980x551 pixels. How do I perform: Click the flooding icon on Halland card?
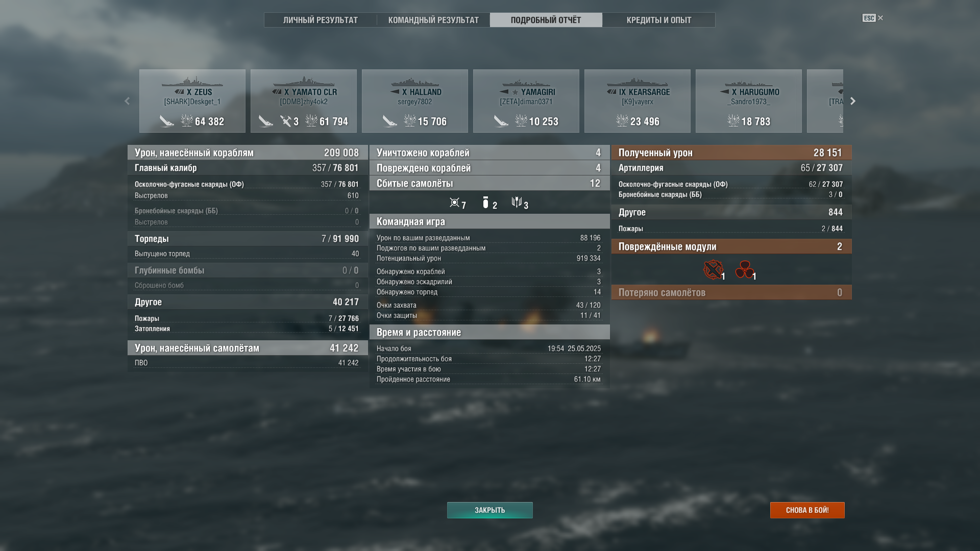coord(390,121)
